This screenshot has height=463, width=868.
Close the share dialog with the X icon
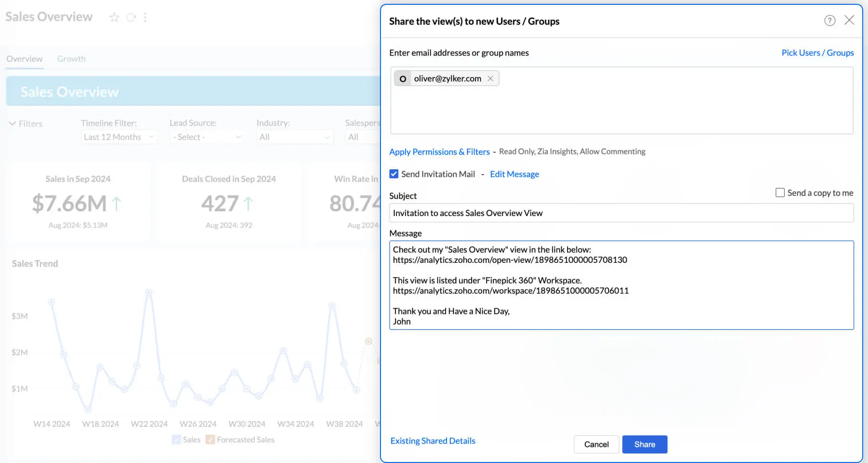coord(849,20)
